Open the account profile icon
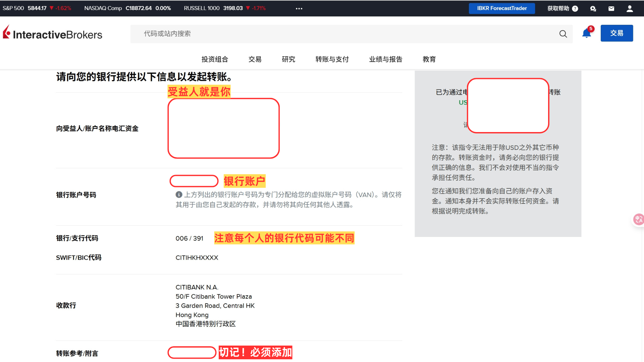The image size is (644, 362). click(630, 8)
